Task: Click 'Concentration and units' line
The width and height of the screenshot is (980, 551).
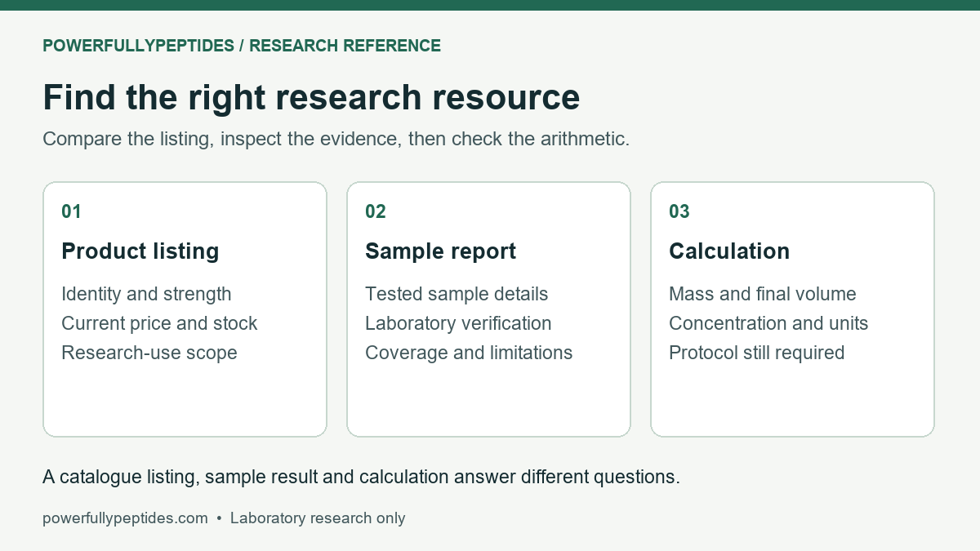Action: [768, 323]
